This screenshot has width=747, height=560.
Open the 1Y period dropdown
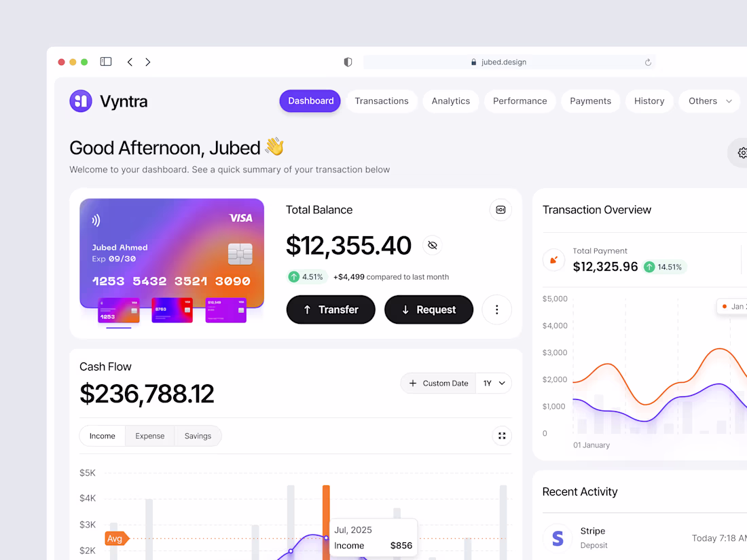click(x=494, y=384)
